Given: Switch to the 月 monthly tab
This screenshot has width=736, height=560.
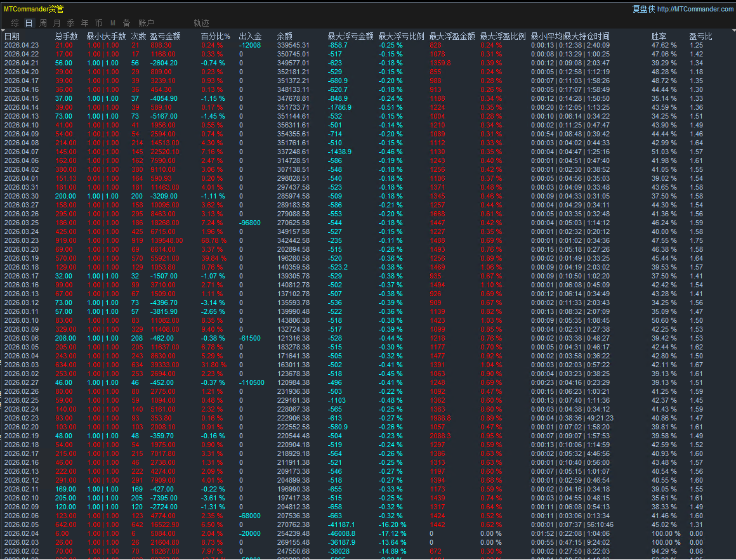Looking at the screenshot, I should [x=57, y=23].
